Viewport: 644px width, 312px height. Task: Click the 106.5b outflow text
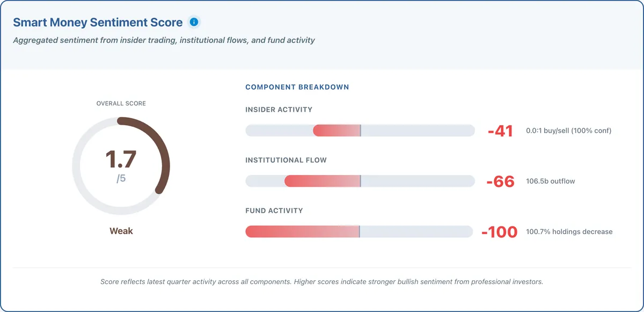coord(551,182)
